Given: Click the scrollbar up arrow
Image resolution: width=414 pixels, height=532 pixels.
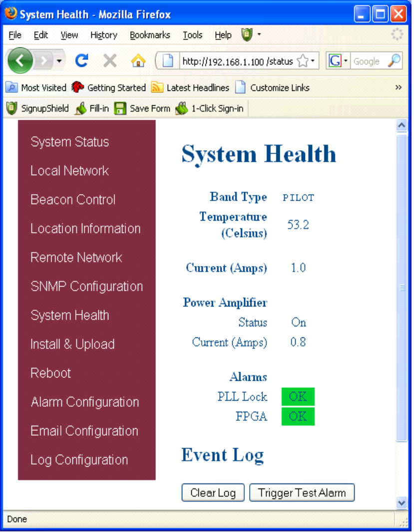Looking at the screenshot, I should (402, 126).
